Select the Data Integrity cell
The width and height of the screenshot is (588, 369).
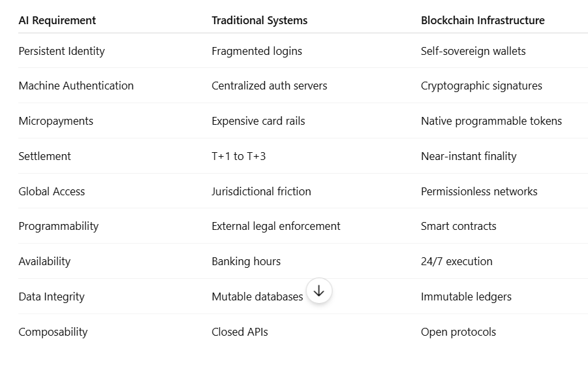click(52, 297)
